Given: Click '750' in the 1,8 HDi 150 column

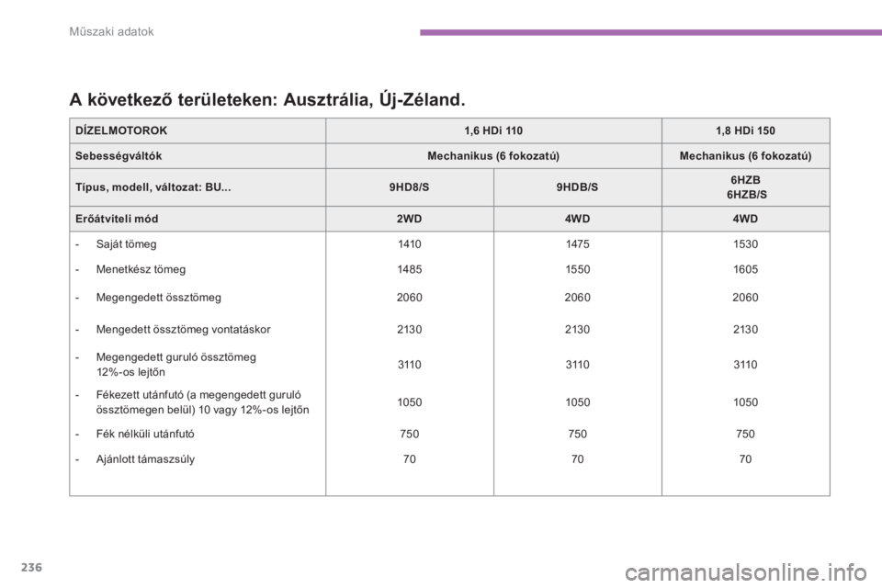Looking at the screenshot, I should pyautogui.click(x=745, y=434).
